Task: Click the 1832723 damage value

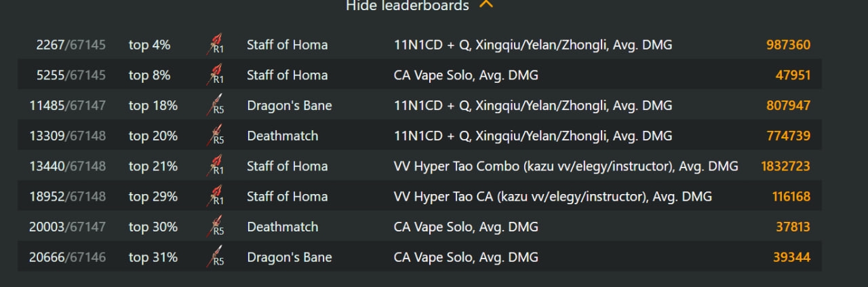Action: [785, 166]
